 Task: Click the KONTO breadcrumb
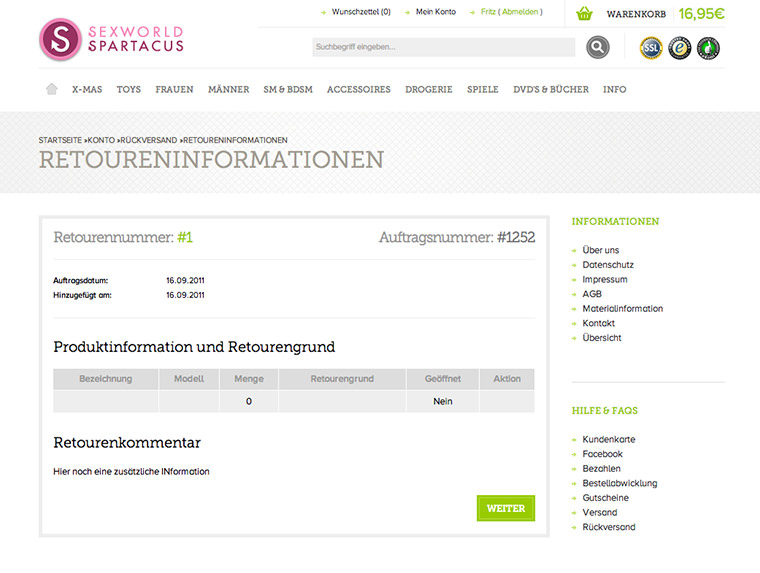[x=101, y=140]
